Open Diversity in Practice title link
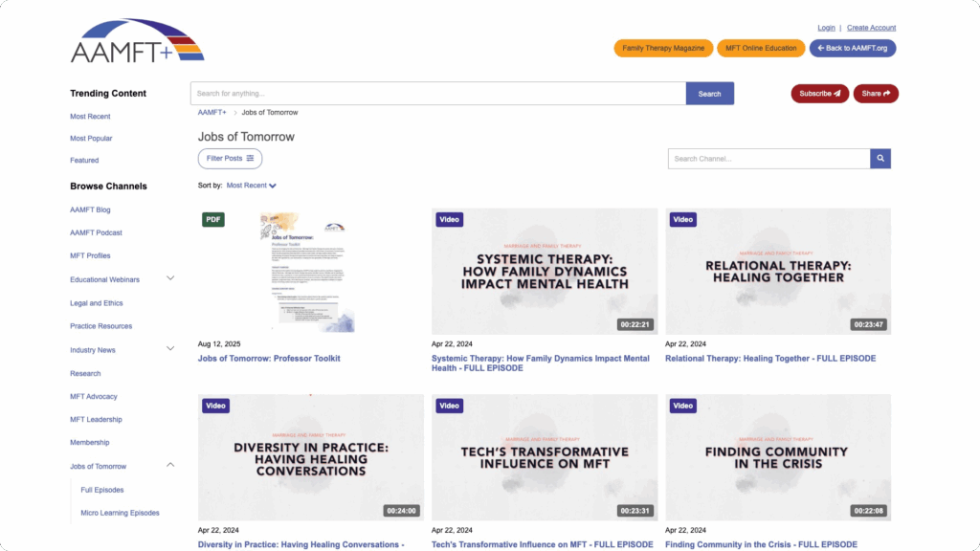Screen dimensions: 980x551 pyautogui.click(x=301, y=544)
